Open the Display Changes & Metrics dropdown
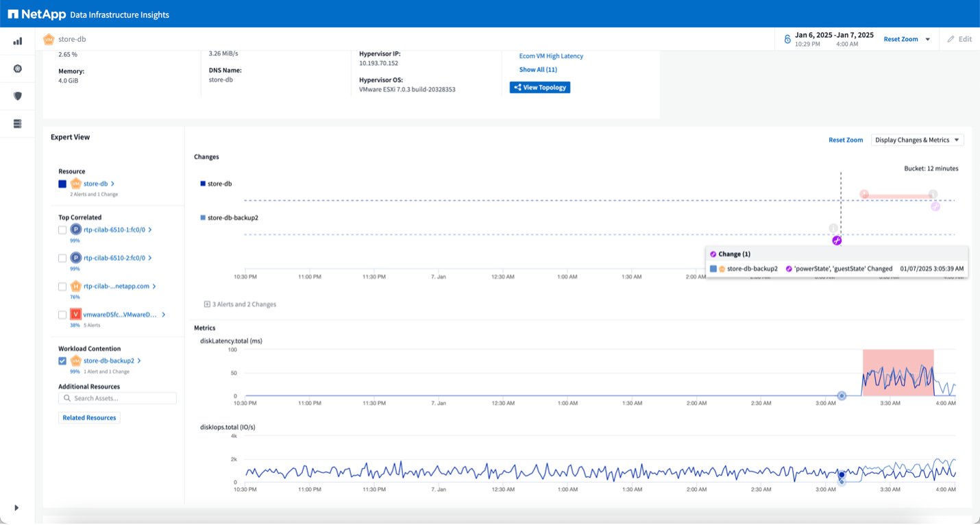This screenshot has height=525, width=980. tap(917, 140)
